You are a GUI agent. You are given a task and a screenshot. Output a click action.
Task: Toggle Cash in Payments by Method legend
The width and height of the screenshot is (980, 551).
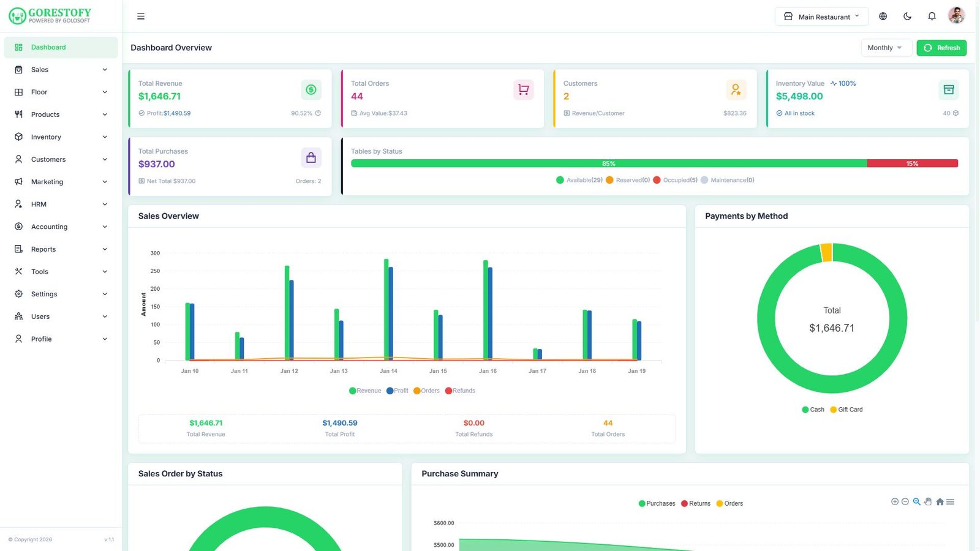(813, 410)
